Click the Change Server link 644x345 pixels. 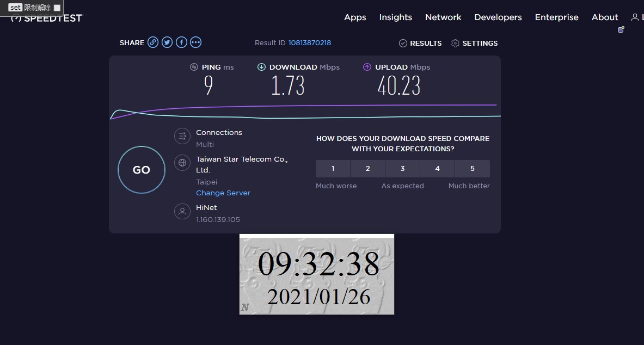coord(223,193)
